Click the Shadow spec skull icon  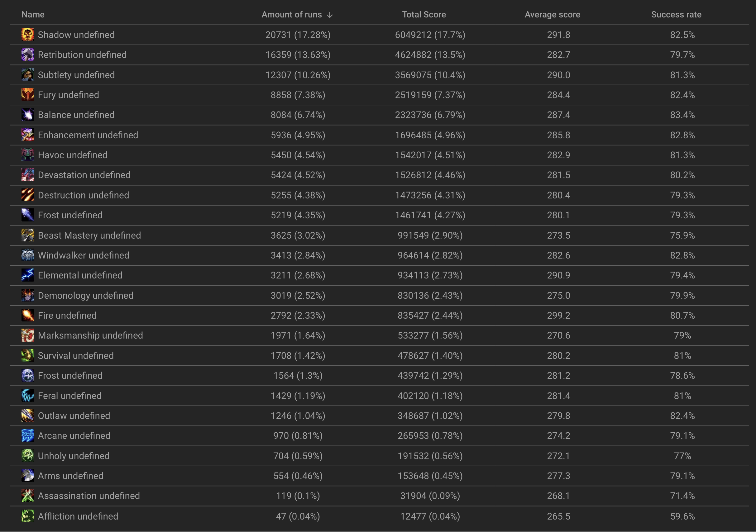[28, 35]
